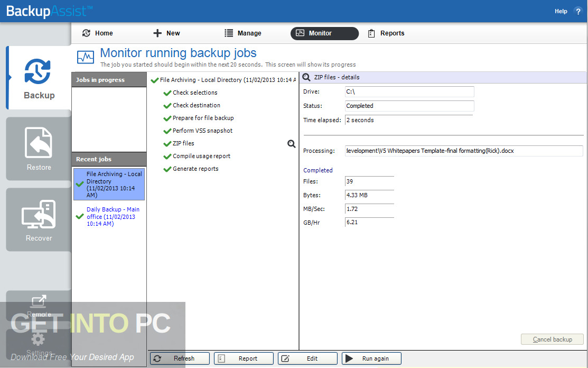This screenshot has height=368, width=588.
Task: Click the magnifier icon in ZIP files details header
Action: click(306, 77)
